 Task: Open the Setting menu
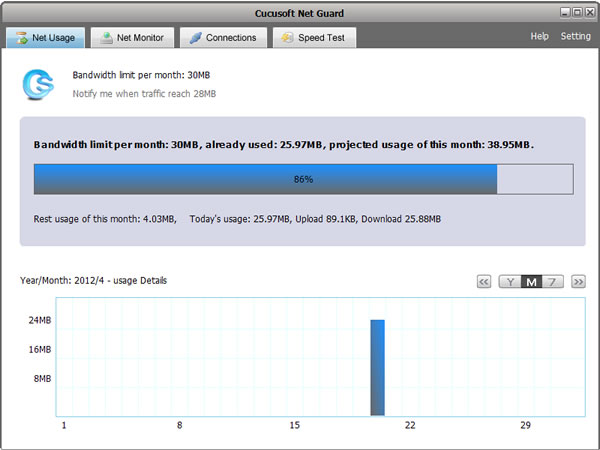pos(576,36)
